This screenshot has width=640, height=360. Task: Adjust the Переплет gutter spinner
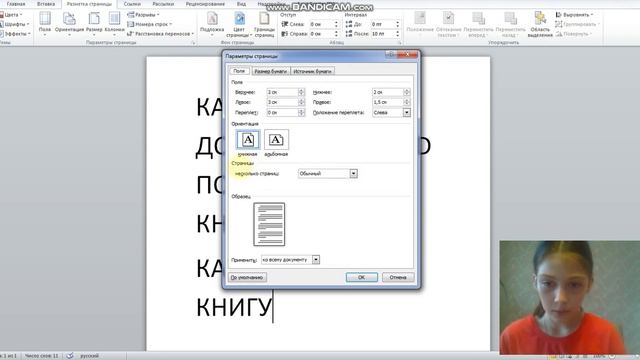[x=302, y=112]
